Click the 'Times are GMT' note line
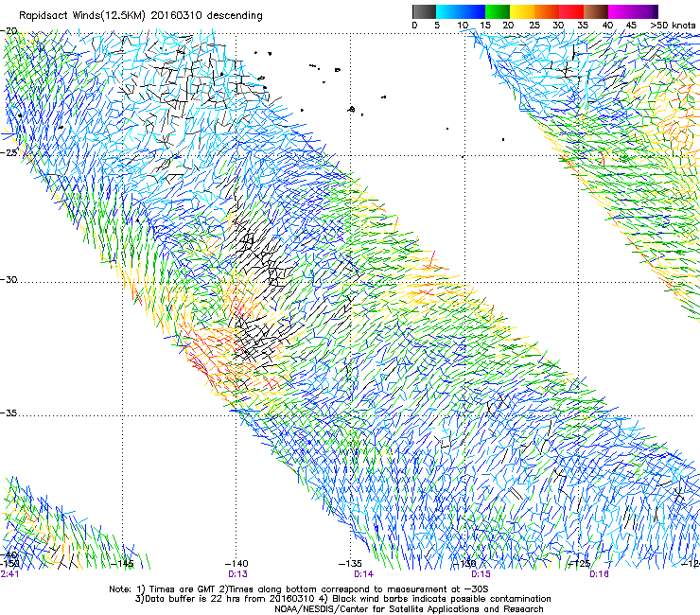Image resolution: width=700 pixels, height=615 pixels. coord(299,589)
